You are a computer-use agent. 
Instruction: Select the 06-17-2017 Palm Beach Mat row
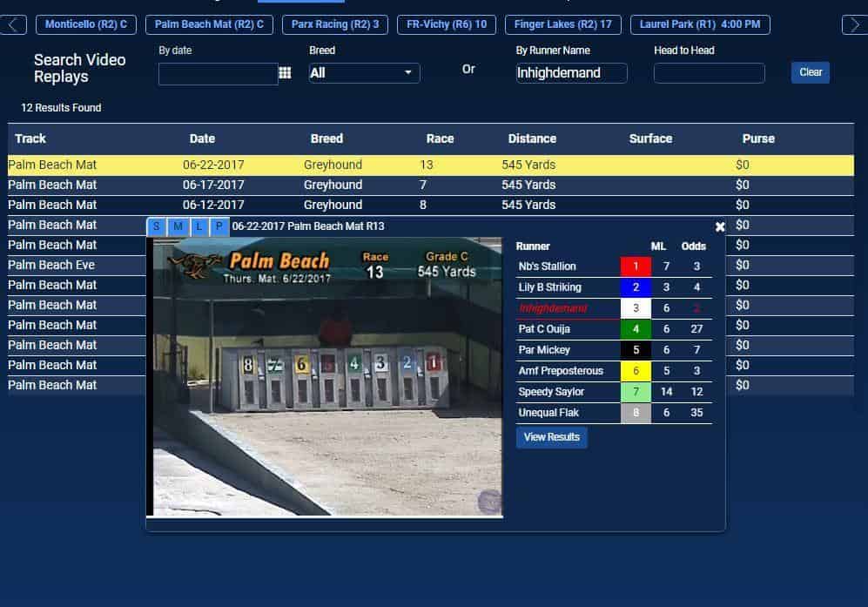pos(348,185)
